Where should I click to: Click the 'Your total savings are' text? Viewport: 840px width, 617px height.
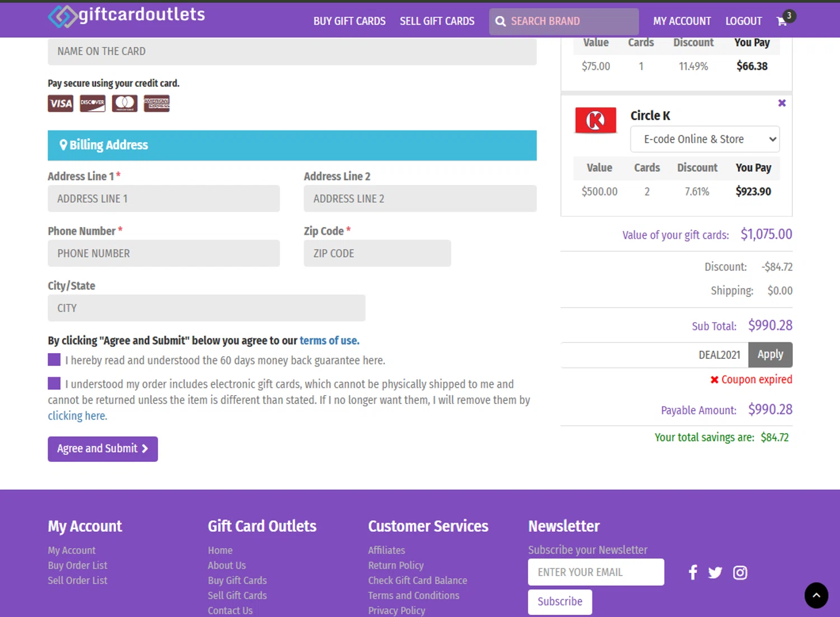pyautogui.click(x=704, y=437)
